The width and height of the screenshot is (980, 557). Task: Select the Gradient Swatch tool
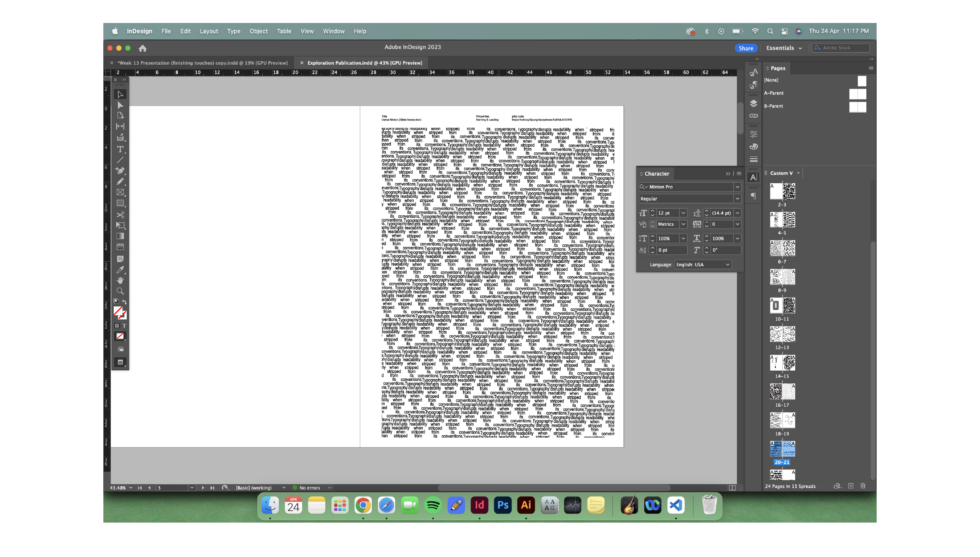(x=120, y=236)
